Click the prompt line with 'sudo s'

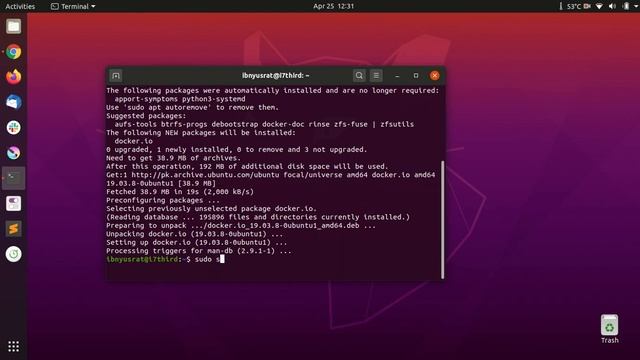(165, 259)
